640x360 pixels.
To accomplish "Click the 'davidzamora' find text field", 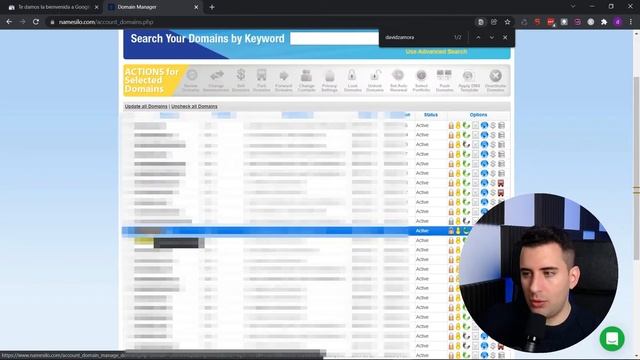I will (x=416, y=37).
